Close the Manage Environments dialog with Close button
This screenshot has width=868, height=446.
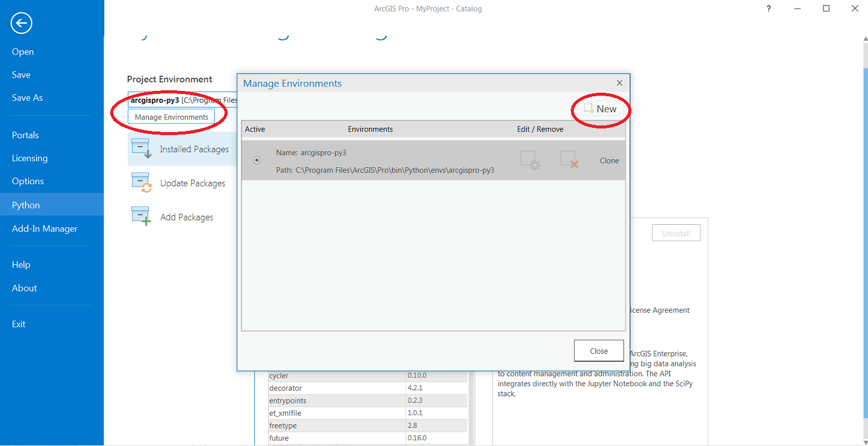599,351
